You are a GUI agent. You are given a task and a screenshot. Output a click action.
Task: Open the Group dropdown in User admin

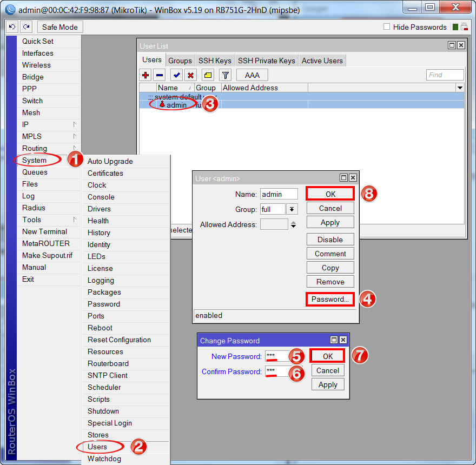(292, 209)
